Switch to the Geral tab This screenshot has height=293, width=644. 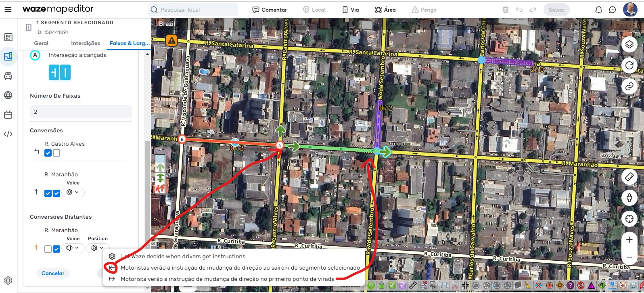tap(41, 43)
